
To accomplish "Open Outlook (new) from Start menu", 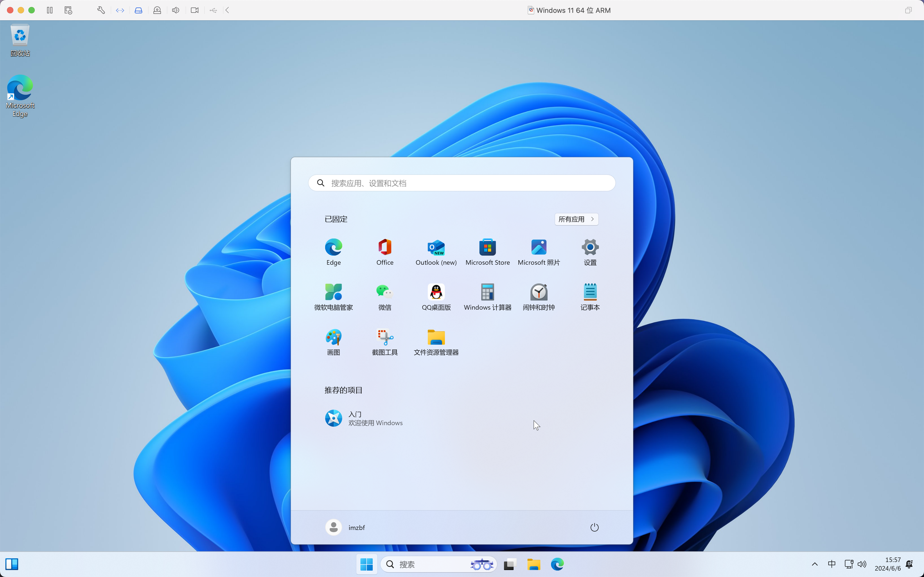I will pos(436,252).
